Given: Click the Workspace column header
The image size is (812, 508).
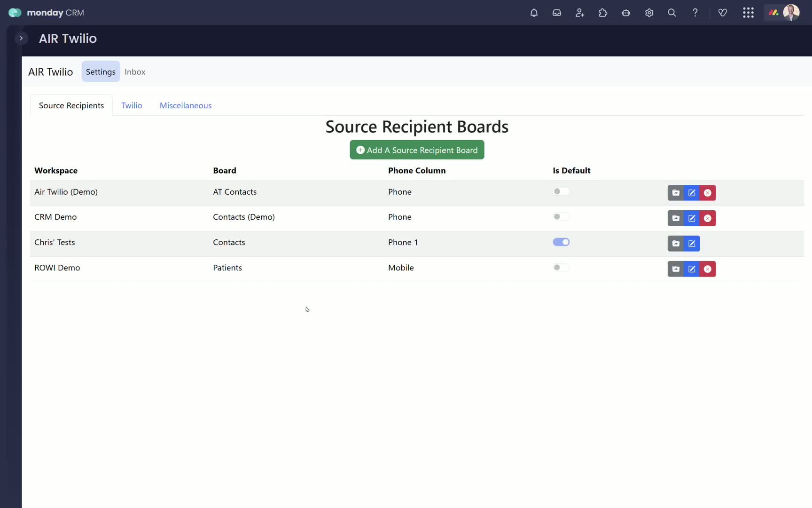Looking at the screenshot, I should click(x=56, y=170).
